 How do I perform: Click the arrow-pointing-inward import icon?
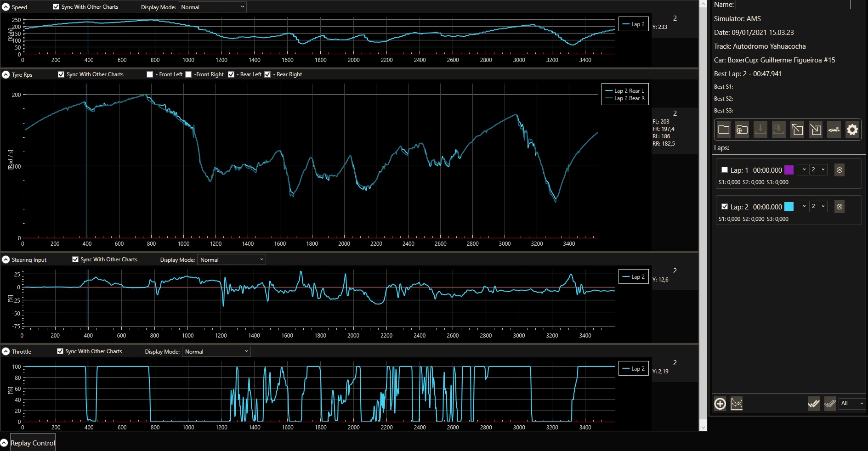tap(816, 130)
